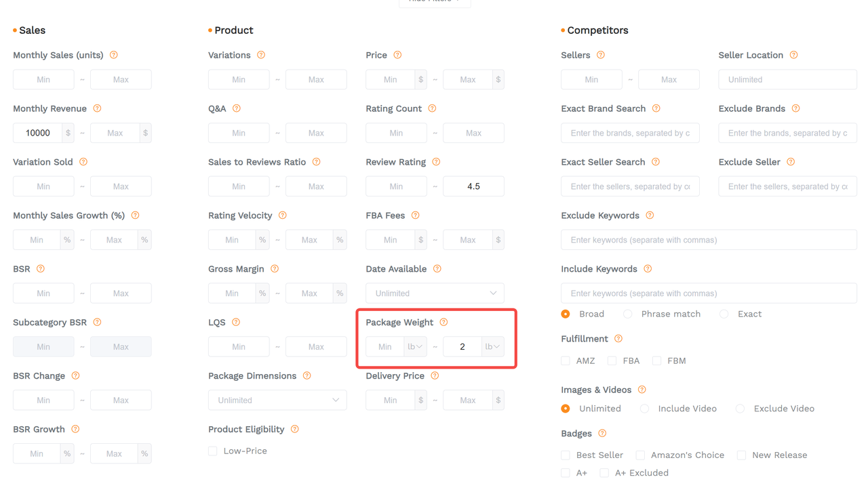The image size is (868, 494).
Task: Open help tooltip for Gross Margin
Action: click(x=275, y=269)
